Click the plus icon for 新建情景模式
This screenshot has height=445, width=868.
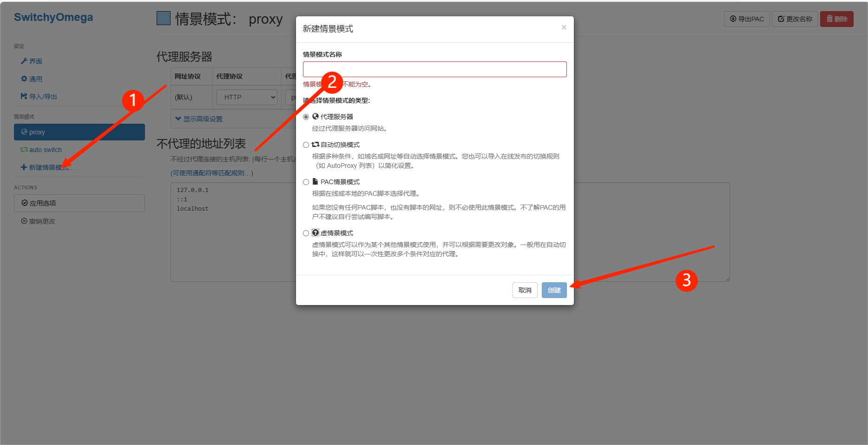pyautogui.click(x=23, y=167)
